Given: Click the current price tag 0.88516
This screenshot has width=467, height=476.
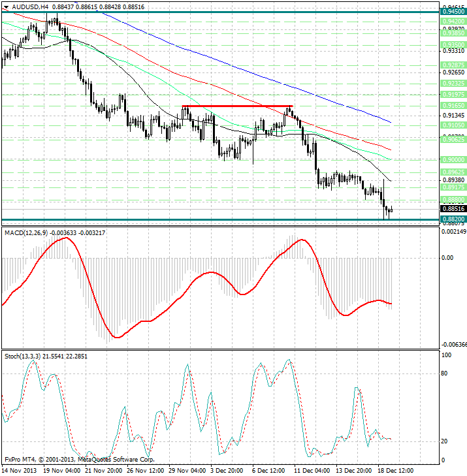Looking at the screenshot, I should (453, 208).
